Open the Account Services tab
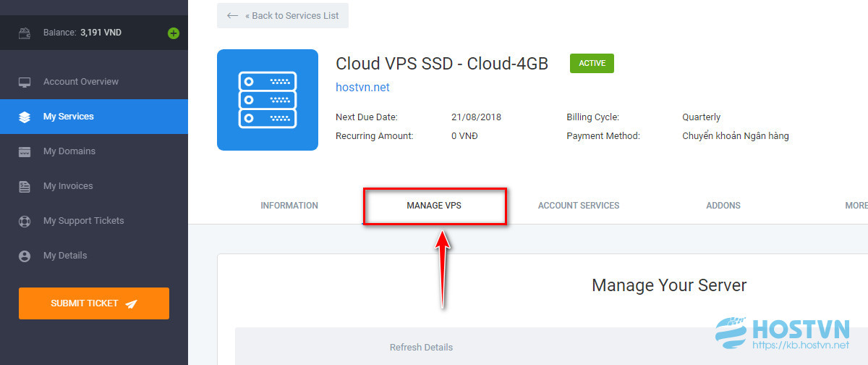This screenshot has height=365, width=868. point(579,206)
